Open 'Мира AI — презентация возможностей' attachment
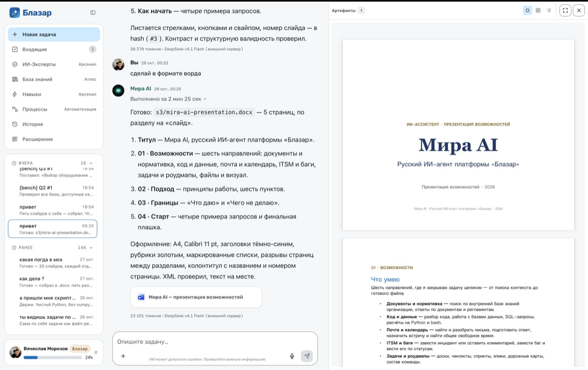The width and height of the screenshot is (588, 370). click(196, 297)
